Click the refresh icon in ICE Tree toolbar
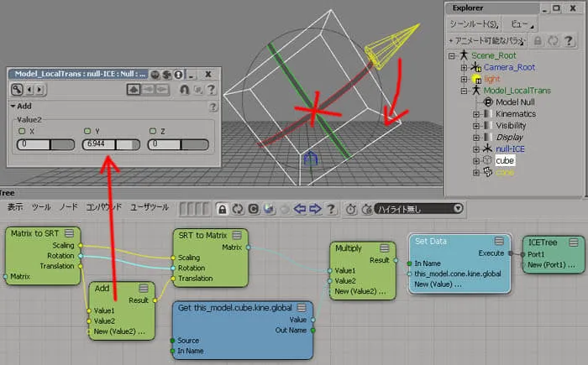This screenshot has width=588, height=365. click(x=238, y=209)
